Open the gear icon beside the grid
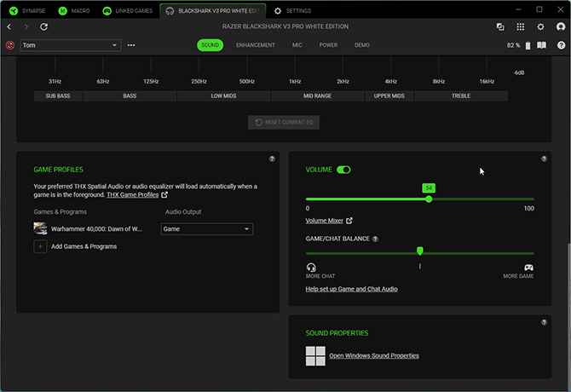The height and width of the screenshot is (392, 571). pos(540,26)
